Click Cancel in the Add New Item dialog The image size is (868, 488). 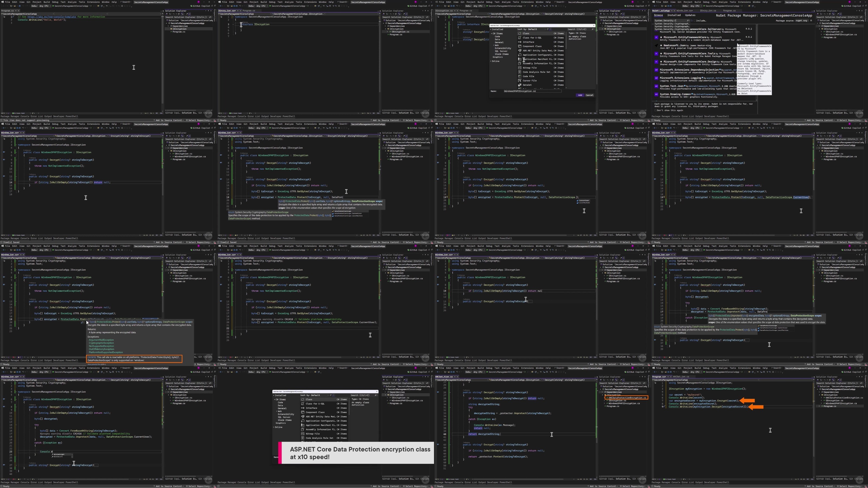tap(589, 95)
